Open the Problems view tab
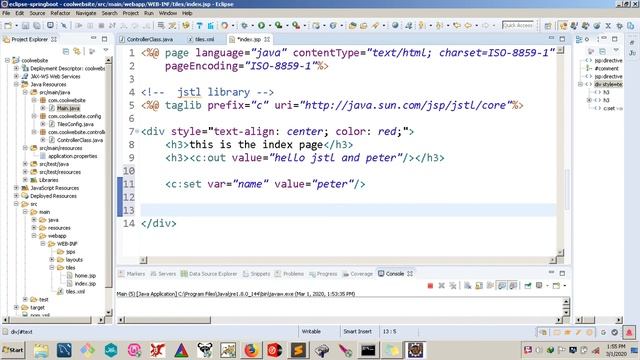 (289, 274)
